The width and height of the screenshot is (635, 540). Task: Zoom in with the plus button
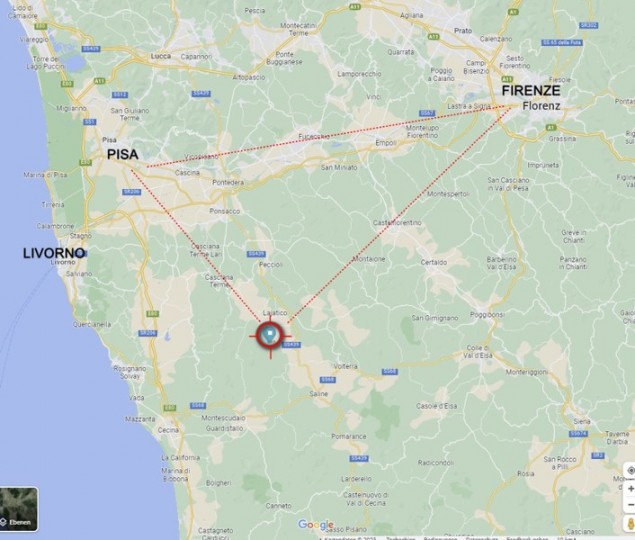point(631,489)
